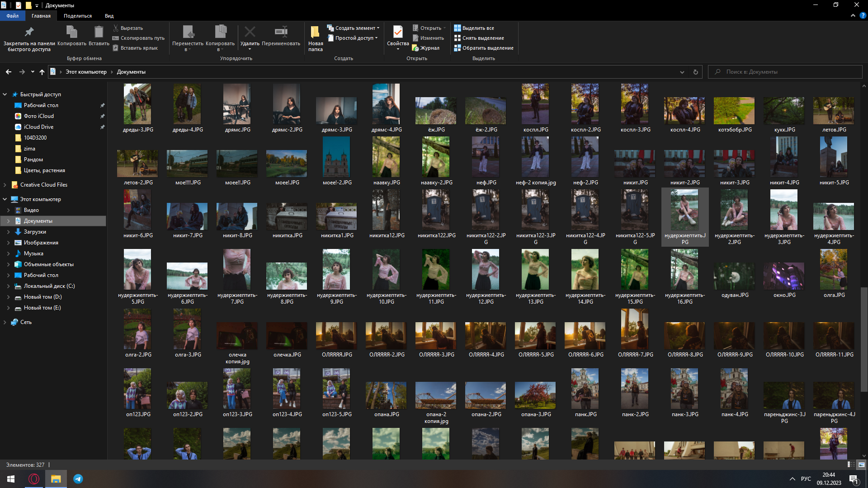Click the New folder icon
The width and height of the screenshot is (868, 488).
tap(315, 32)
